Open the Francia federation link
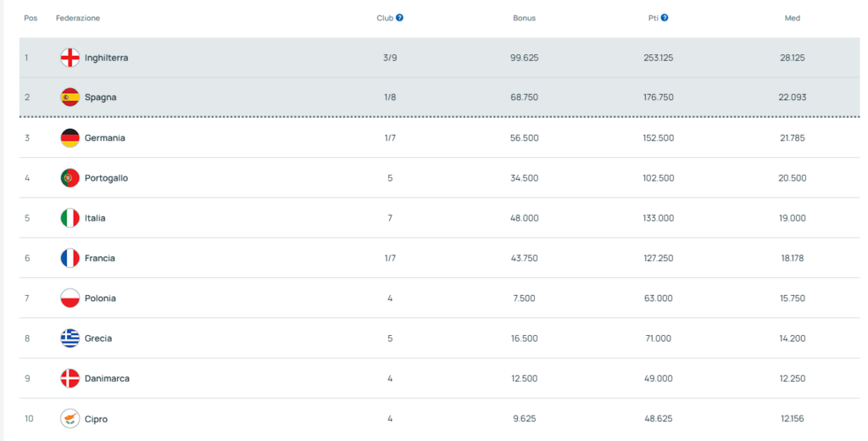Screen dimensions: 868x441 (x=100, y=258)
